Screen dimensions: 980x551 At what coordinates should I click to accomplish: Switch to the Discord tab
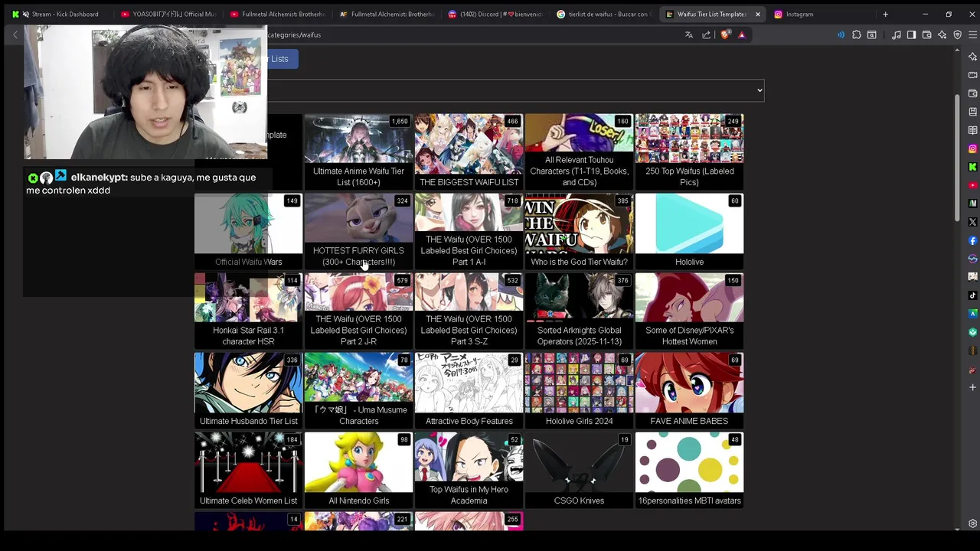coord(496,14)
